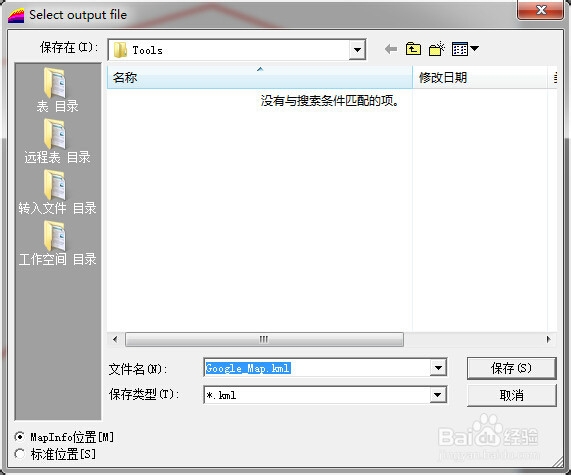The width and height of the screenshot is (571, 475).
Task: Expand the 保存类型 file type dropdown
Action: point(438,395)
